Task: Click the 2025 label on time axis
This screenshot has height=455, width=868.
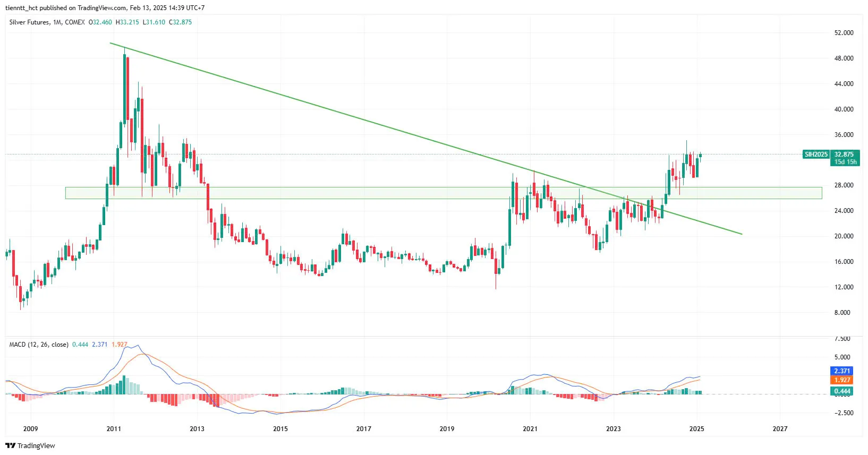Action: click(x=696, y=429)
